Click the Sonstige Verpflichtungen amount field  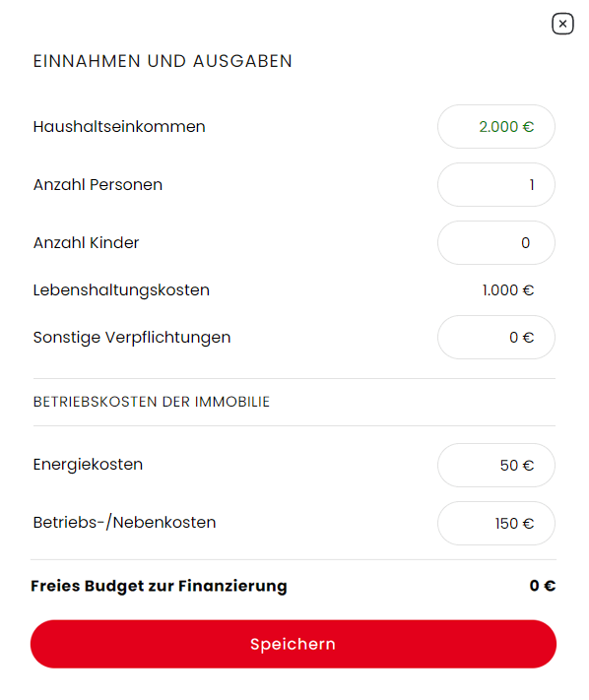(x=496, y=338)
